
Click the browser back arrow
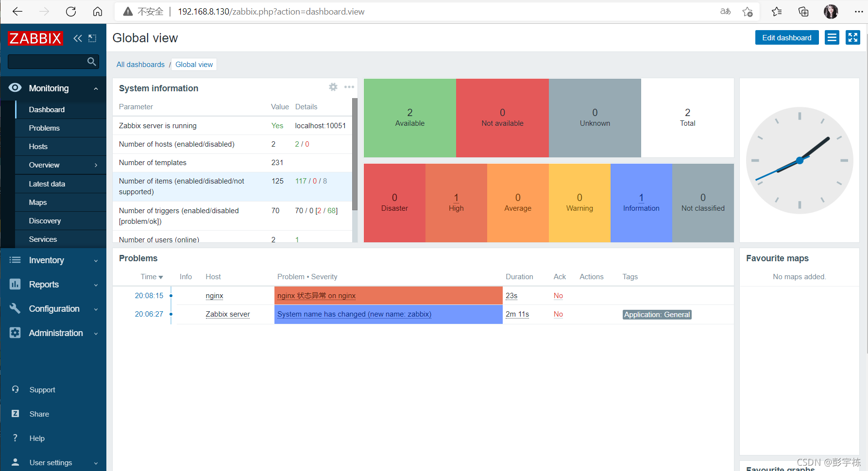(x=17, y=12)
